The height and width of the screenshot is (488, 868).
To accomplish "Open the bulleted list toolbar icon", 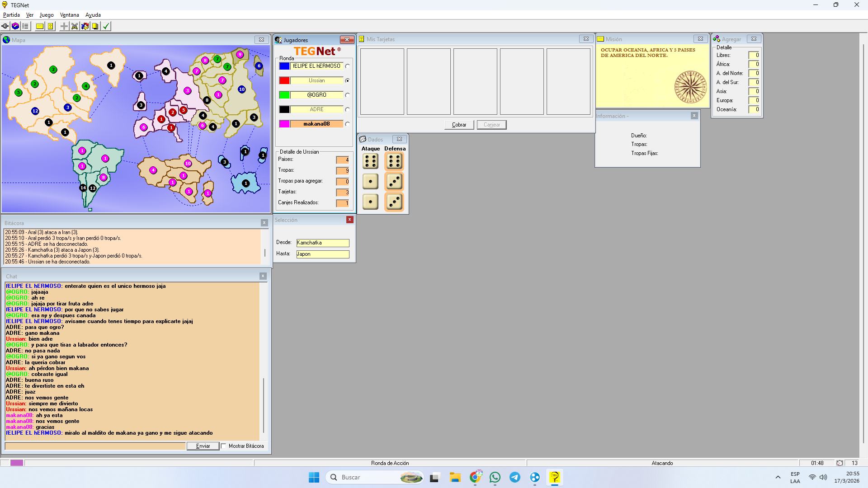I will [x=26, y=26].
